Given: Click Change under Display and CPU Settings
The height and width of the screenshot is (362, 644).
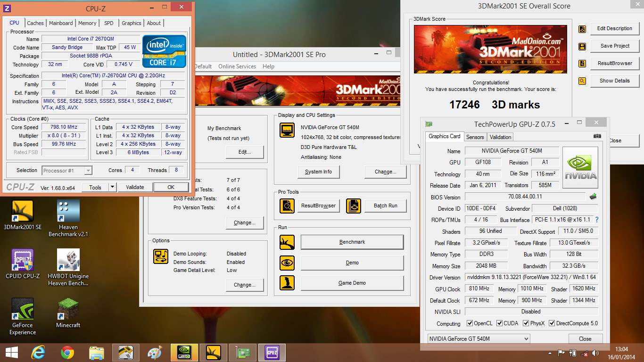Looking at the screenshot, I should [385, 172].
